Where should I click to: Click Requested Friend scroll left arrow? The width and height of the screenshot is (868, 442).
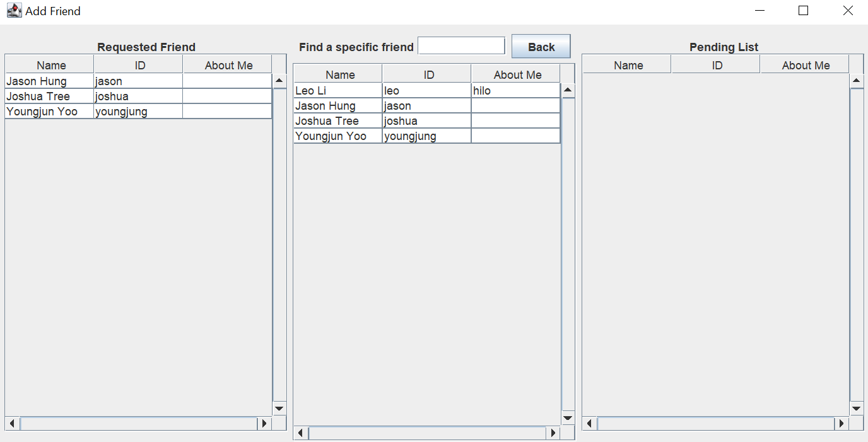pos(12,424)
